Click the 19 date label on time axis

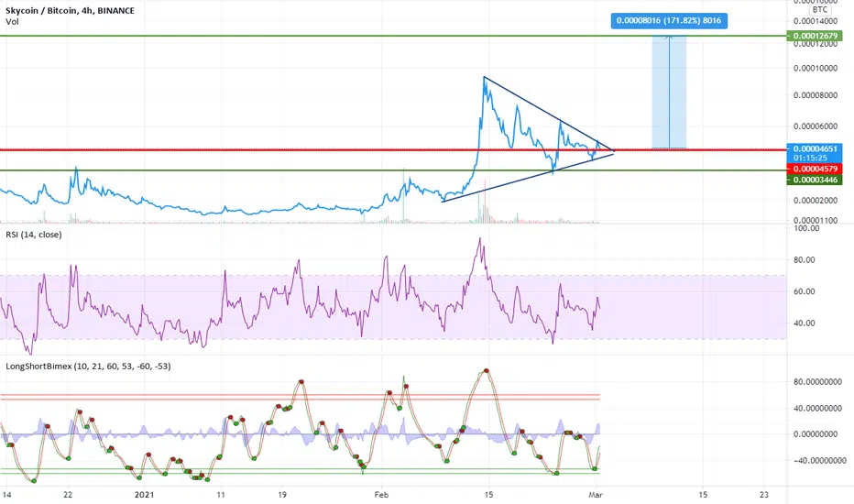281,495
